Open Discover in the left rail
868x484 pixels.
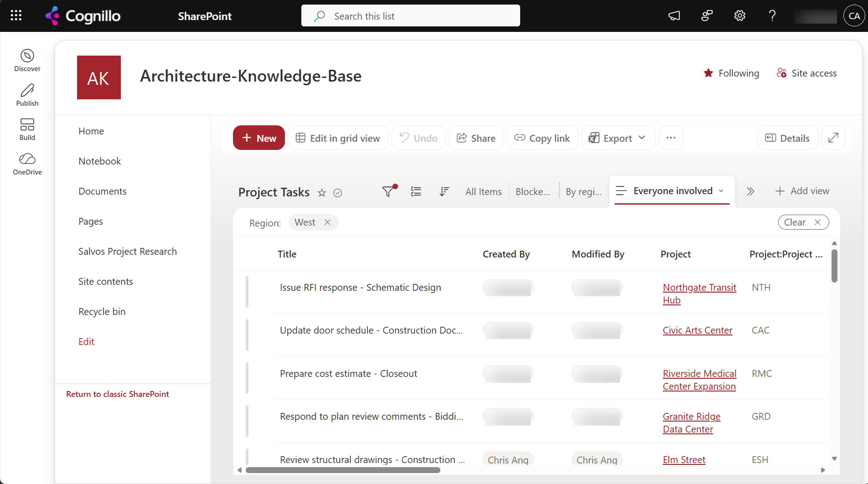[x=27, y=61]
